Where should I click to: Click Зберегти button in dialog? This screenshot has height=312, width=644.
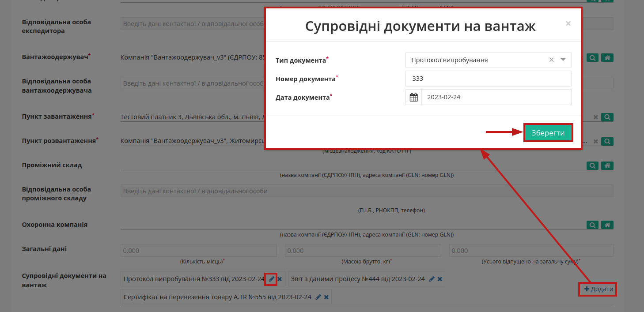tap(548, 133)
